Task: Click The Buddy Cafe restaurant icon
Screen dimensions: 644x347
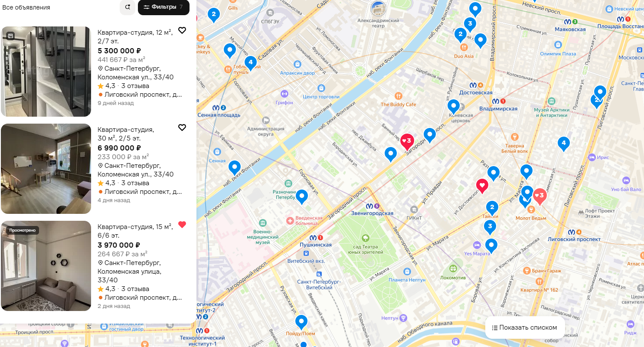Action: [398, 95]
